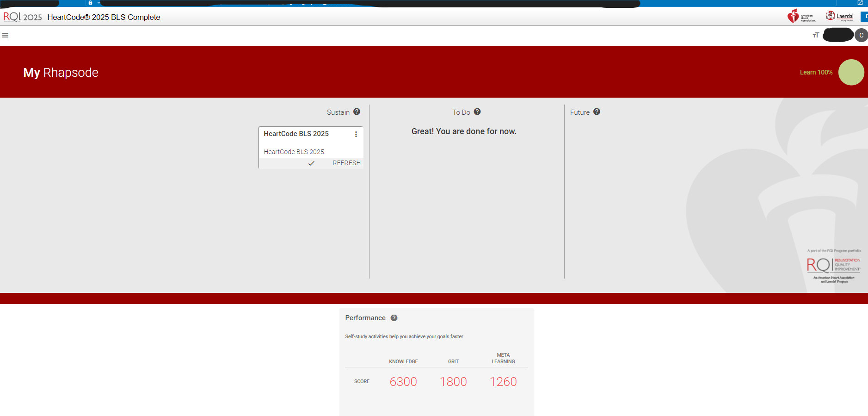Click the SCORE row label

pyautogui.click(x=362, y=382)
